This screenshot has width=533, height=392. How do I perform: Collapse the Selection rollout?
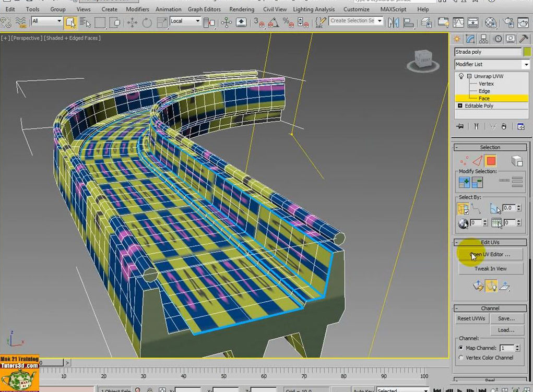coord(490,147)
